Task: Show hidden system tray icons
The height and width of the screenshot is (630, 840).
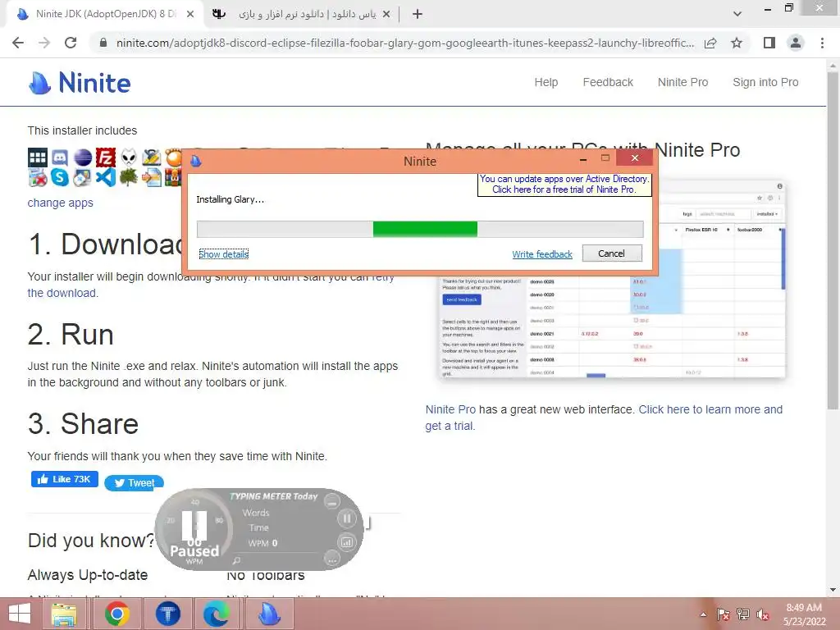Action: point(703,614)
